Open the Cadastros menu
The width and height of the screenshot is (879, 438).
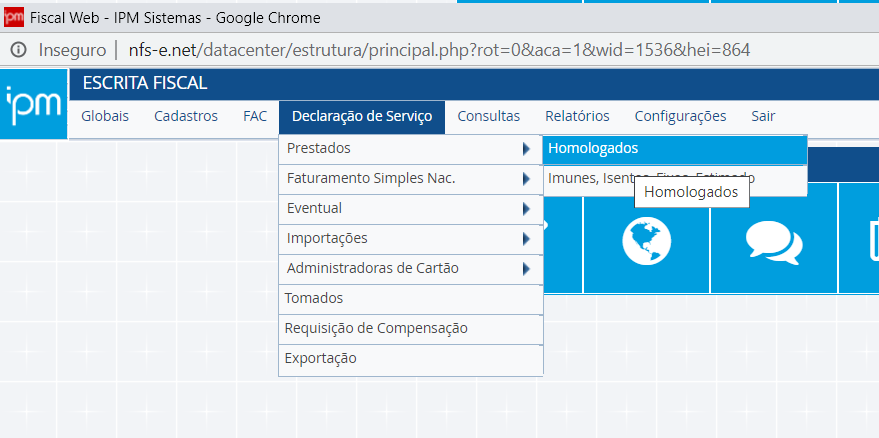[x=186, y=116]
